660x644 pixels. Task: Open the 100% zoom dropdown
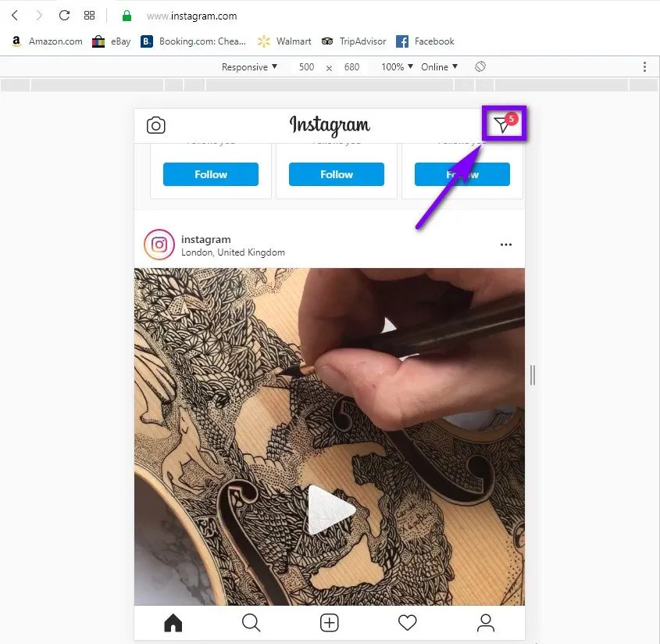coord(397,67)
